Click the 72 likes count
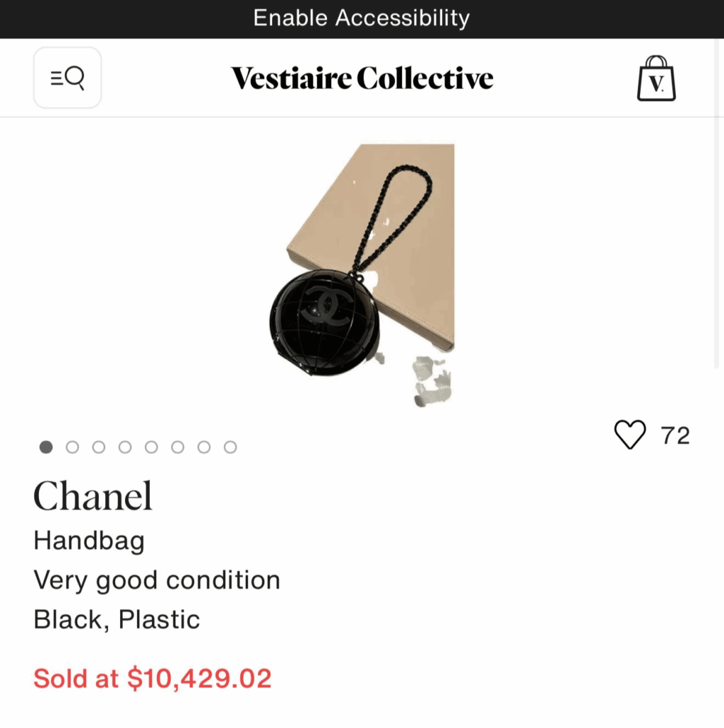The width and height of the screenshot is (724, 728). click(x=675, y=435)
